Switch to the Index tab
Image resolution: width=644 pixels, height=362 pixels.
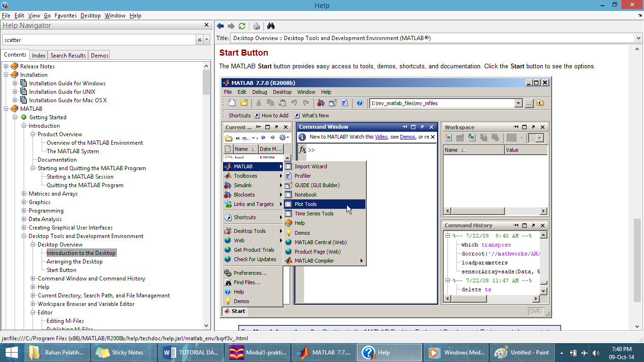pyautogui.click(x=39, y=55)
